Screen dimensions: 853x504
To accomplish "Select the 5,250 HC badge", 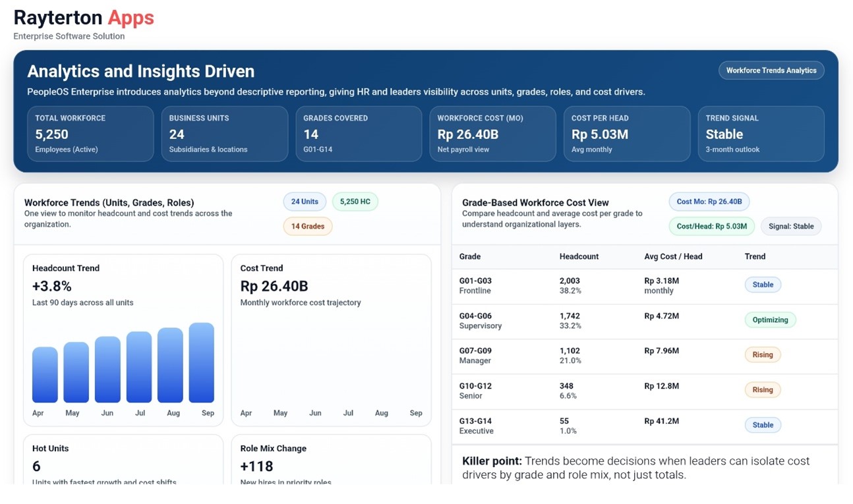I will [x=355, y=202].
